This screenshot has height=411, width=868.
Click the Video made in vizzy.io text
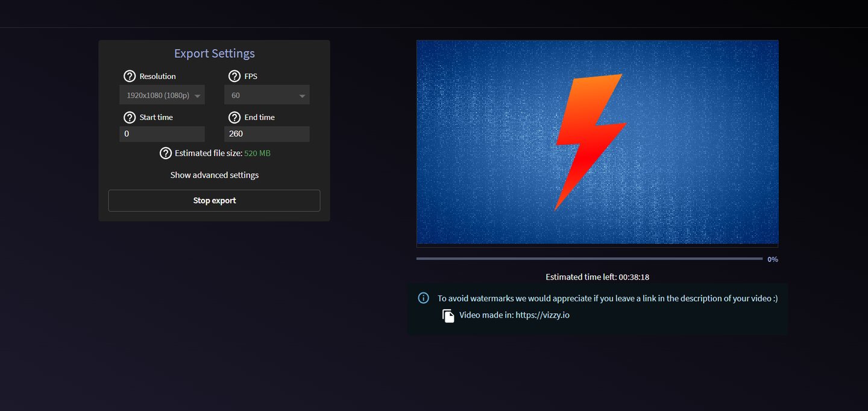(514, 315)
